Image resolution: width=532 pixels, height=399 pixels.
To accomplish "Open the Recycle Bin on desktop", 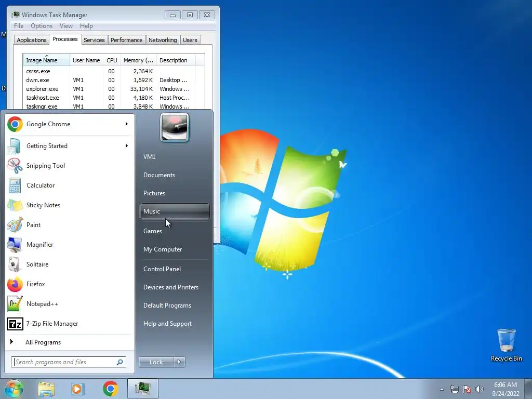I will (x=506, y=345).
